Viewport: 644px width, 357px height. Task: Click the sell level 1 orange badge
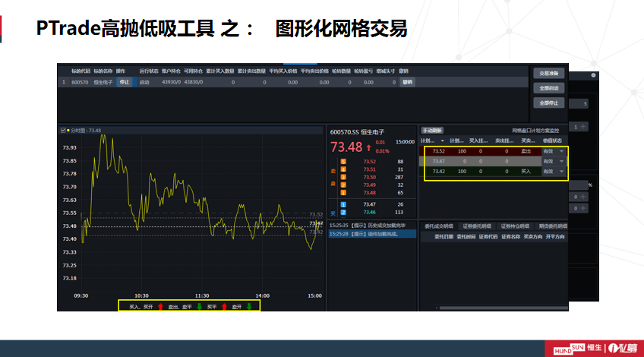[x=343, y=194]
